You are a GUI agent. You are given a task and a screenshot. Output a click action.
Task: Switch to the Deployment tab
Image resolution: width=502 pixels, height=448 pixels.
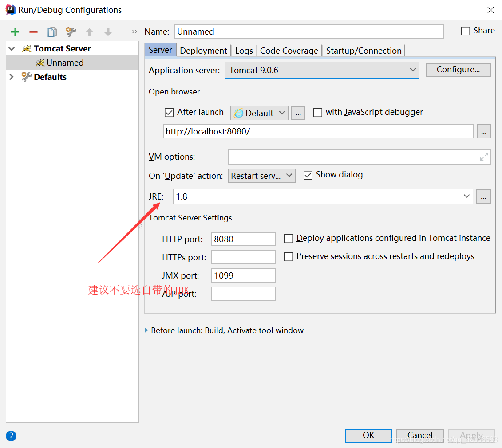pos(203,51)
